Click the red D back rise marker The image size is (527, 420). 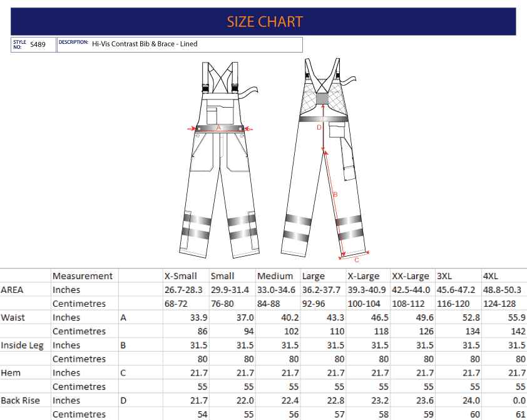point(319,127)
